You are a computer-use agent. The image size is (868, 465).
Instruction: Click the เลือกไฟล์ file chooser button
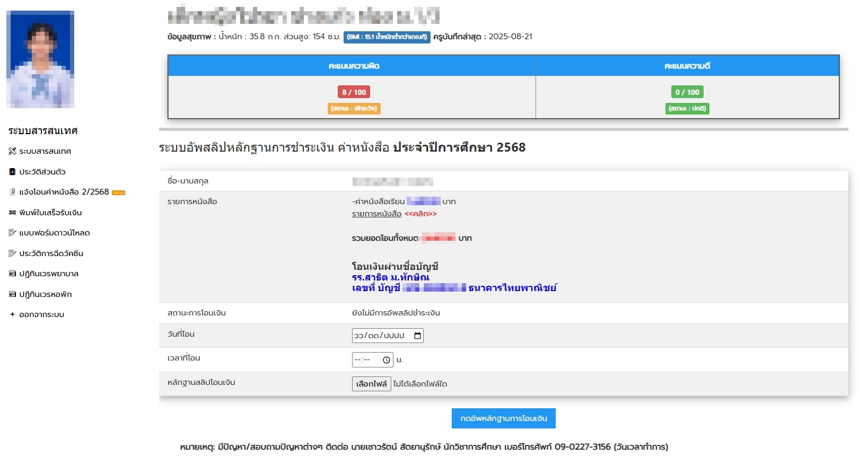coord(371,384)
